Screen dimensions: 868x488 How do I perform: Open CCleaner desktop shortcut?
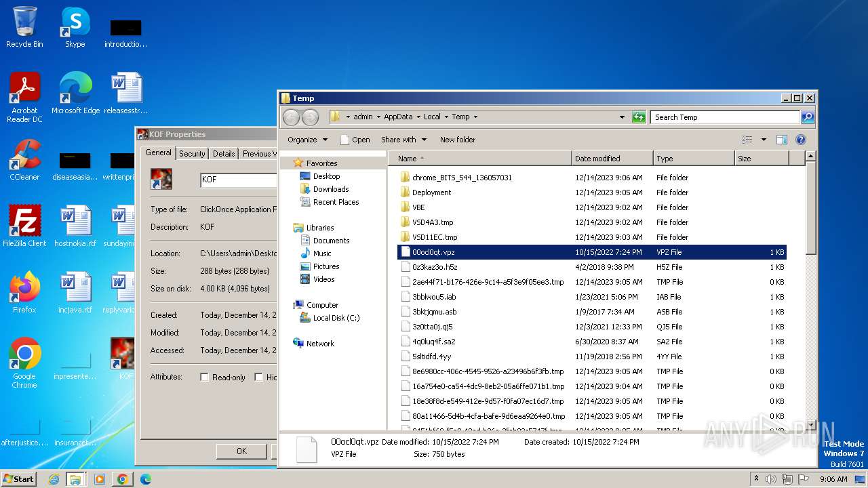(24, 159)
